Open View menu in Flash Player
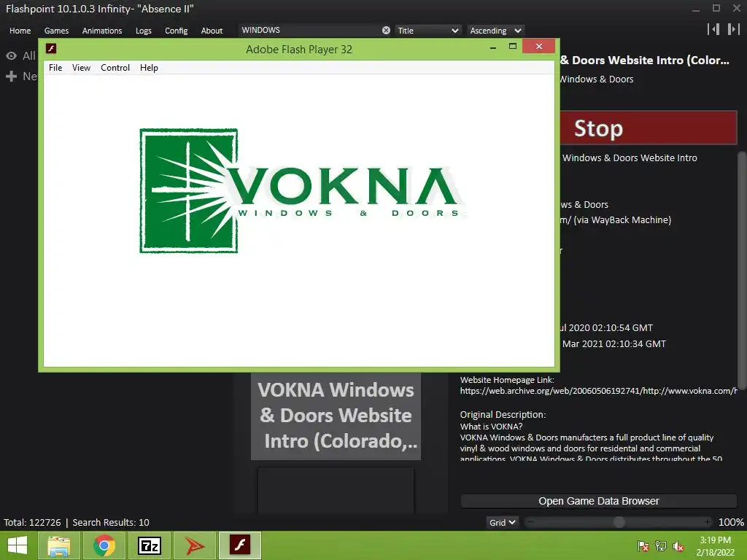This screenshot has height=560, width=747. pos(81,68)
